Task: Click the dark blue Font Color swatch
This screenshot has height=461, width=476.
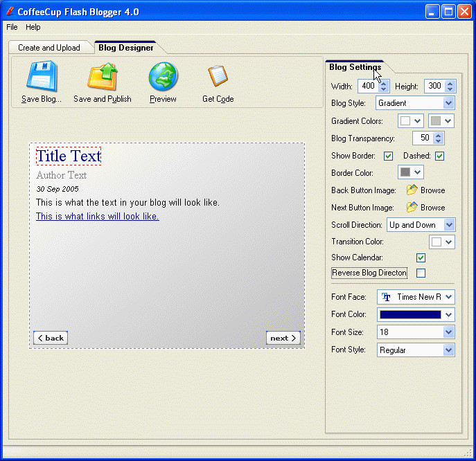Action: point(410,315)
